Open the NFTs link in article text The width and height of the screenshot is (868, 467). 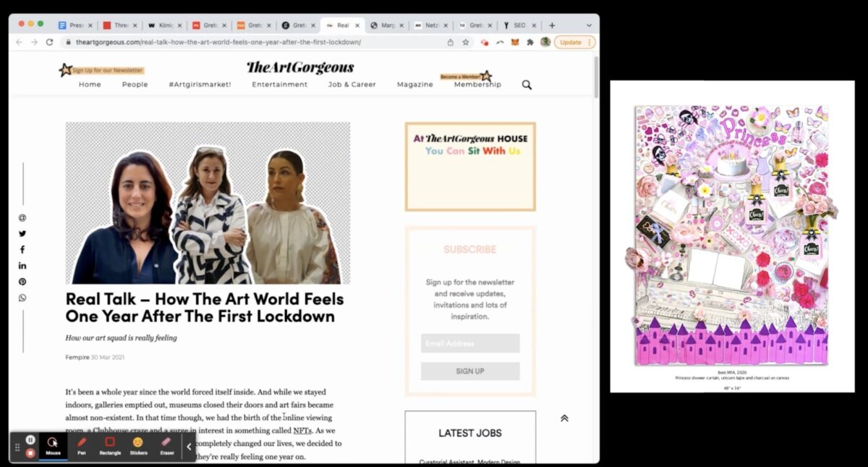tap(302, 431)
